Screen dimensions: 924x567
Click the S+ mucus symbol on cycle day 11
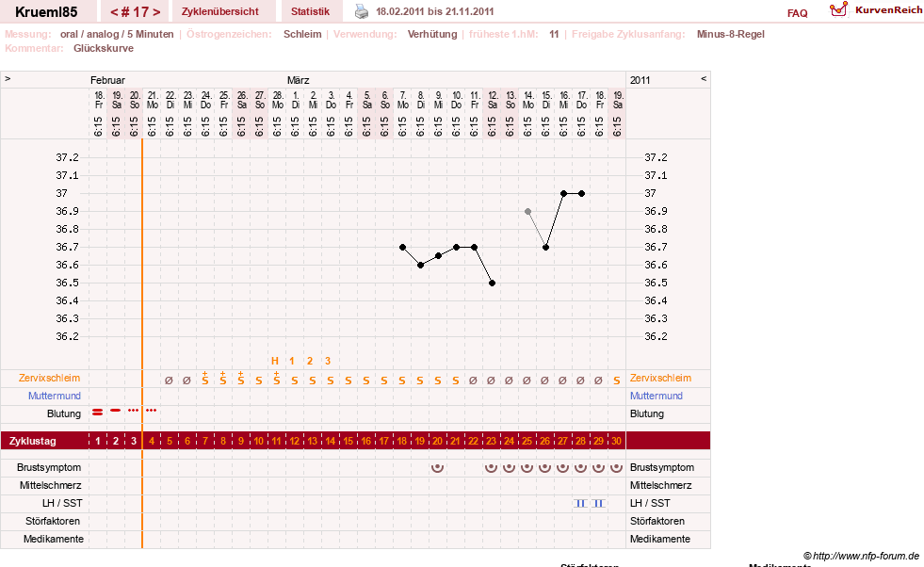coord(276,379)
